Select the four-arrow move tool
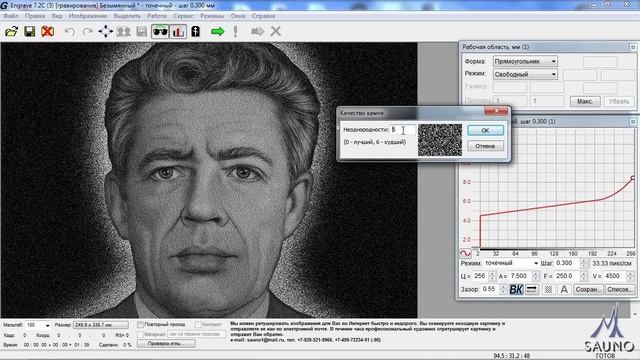640x360 pixels. pos(105,31)
